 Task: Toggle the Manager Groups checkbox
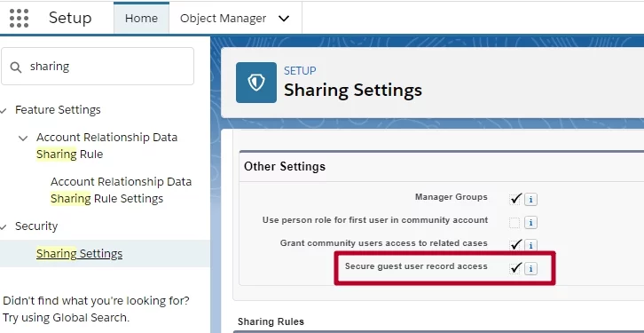coord(514,199)
